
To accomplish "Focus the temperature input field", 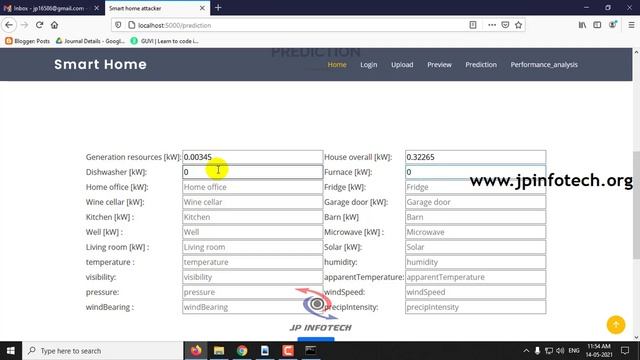I will [x=252, y=262].
